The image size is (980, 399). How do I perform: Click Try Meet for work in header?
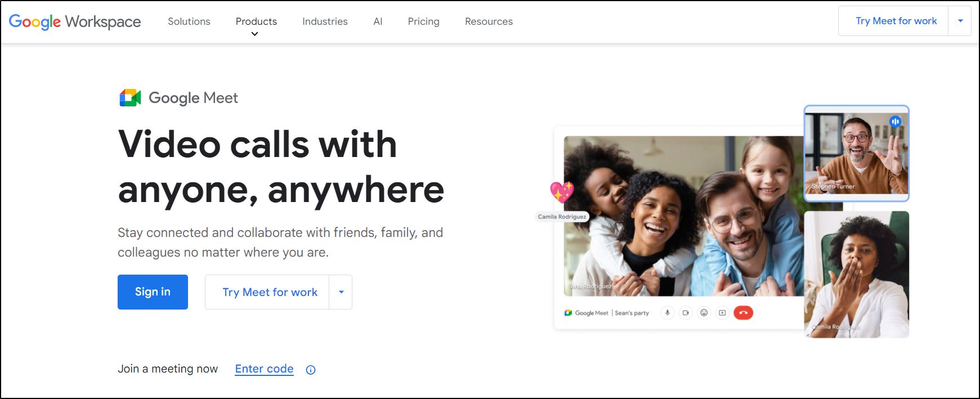(896, 21)
